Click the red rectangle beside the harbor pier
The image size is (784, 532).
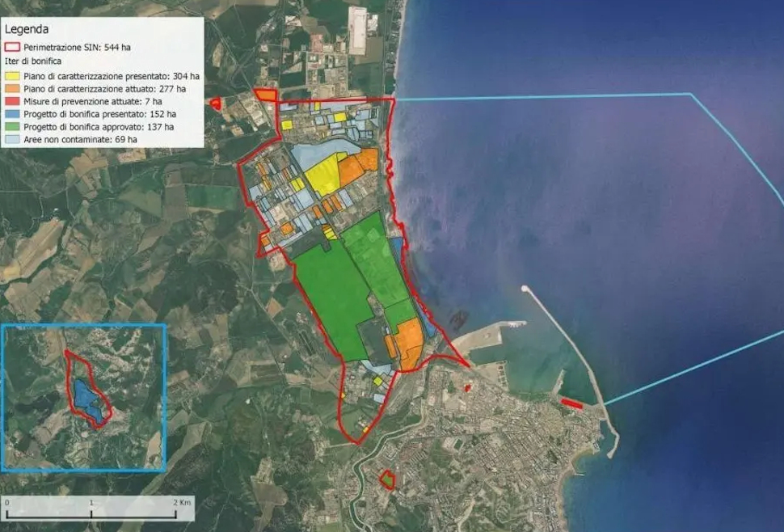pyautogui.click(x=571, y=403)
